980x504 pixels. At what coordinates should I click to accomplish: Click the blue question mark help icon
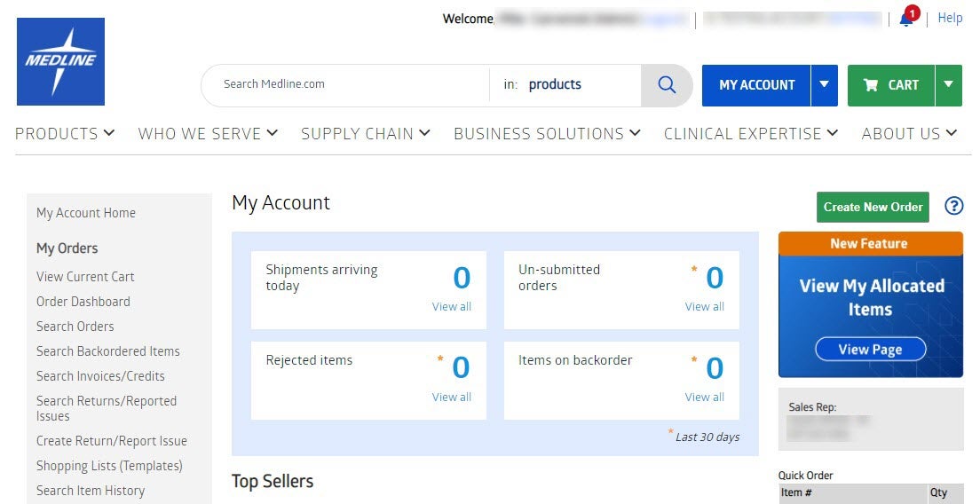click(x=954, y=206)
